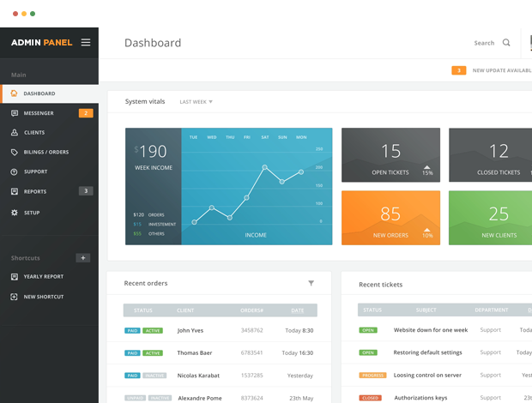Open the Support menu item

pyautogui.click(x=35, y=171)
